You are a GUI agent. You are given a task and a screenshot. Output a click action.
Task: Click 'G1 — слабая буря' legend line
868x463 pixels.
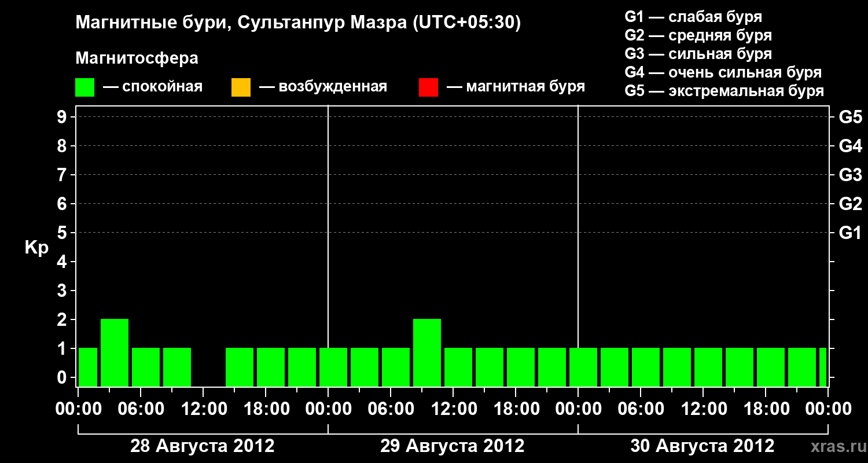pos(693,17)
